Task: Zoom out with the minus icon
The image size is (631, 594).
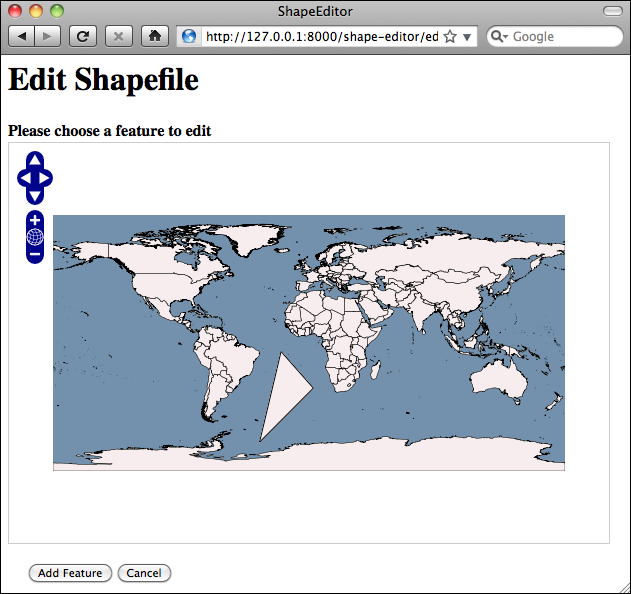Action: (35, 254)
